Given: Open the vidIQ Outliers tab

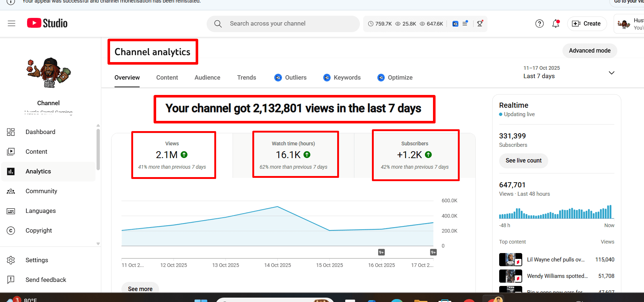Looking at the screenshot, I should (x=290, y=77).
